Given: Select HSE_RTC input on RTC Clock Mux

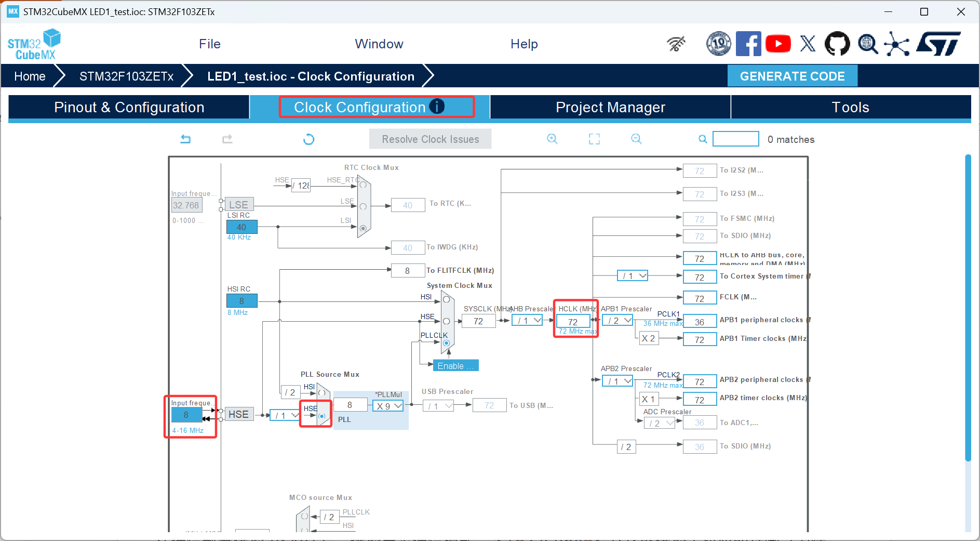Looking at the screenshot, I should click(363, 185).
